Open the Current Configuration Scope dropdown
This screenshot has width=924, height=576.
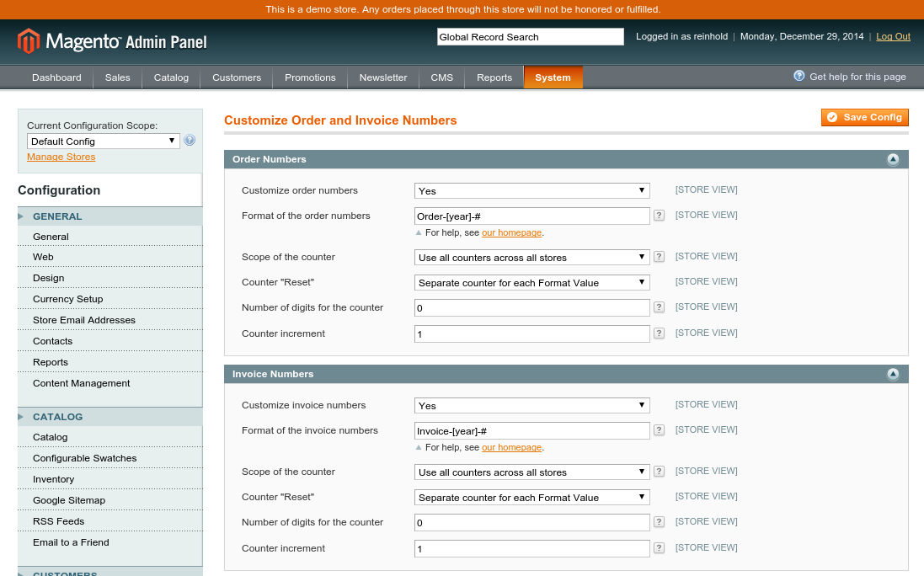103,141
